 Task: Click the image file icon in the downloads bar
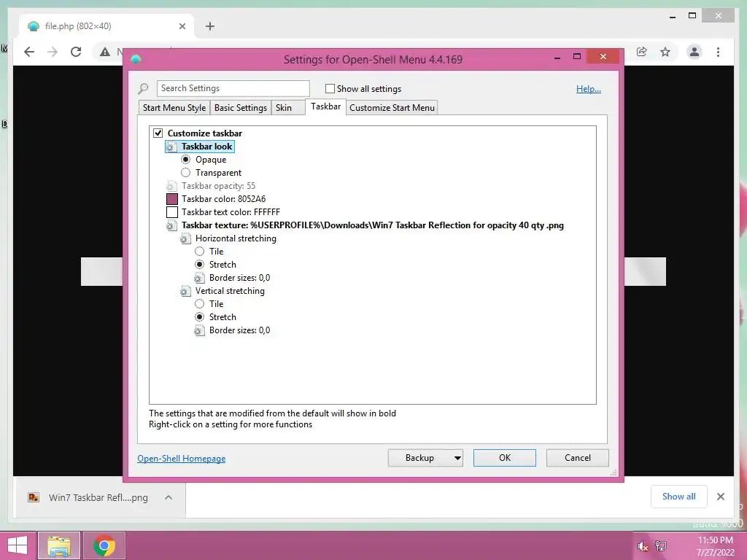point(34,497)
